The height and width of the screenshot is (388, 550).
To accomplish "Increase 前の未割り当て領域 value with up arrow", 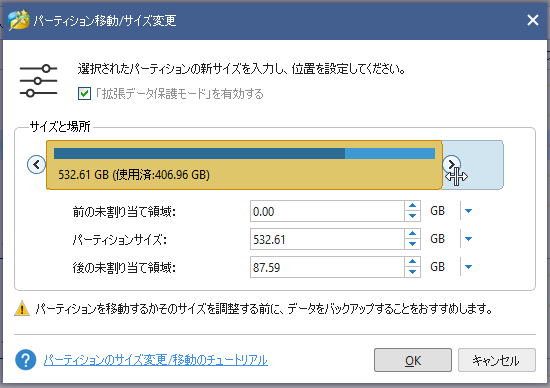I will [412, 206].
